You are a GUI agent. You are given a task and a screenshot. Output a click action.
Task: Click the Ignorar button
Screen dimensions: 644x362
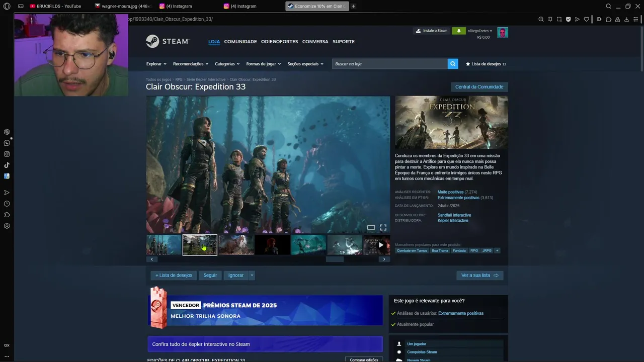coord(236,275)
